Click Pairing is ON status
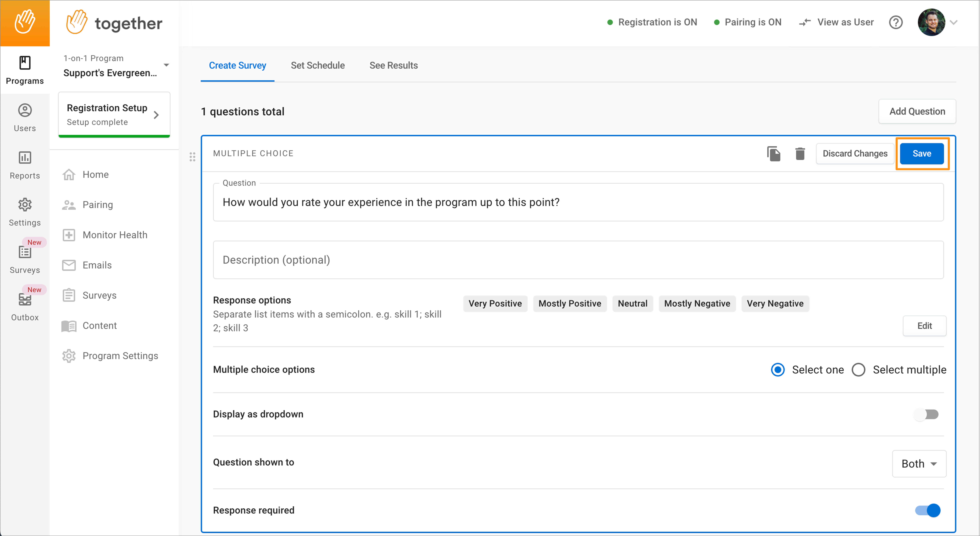Screen dimensions: 980x536 pos(748,22)
